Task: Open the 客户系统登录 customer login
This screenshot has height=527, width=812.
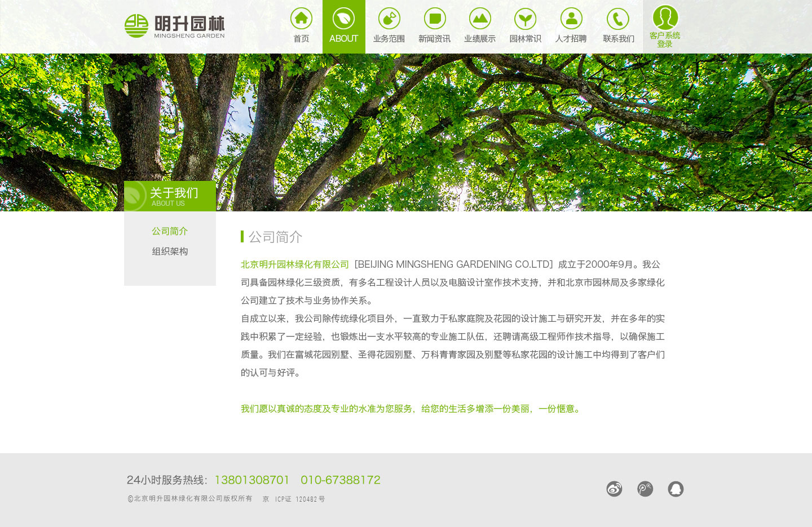Action: 665,25
